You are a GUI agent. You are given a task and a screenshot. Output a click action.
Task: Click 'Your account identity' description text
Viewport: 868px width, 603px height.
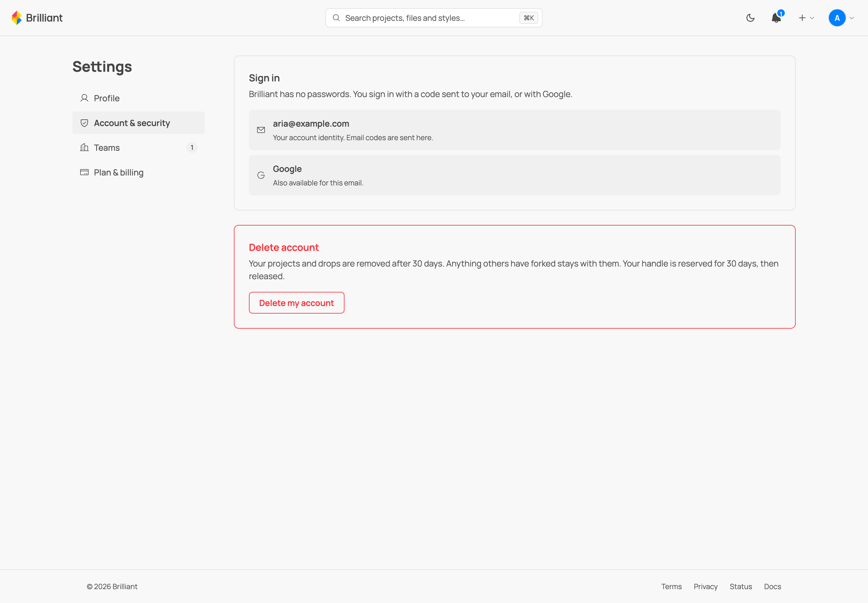point(353,137)
